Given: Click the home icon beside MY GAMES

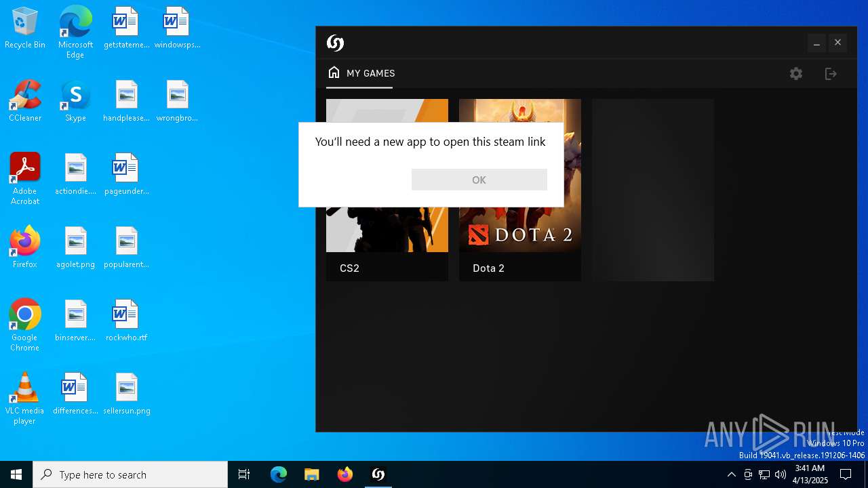Looking at the screenshot, I should [x=334, y=73].
